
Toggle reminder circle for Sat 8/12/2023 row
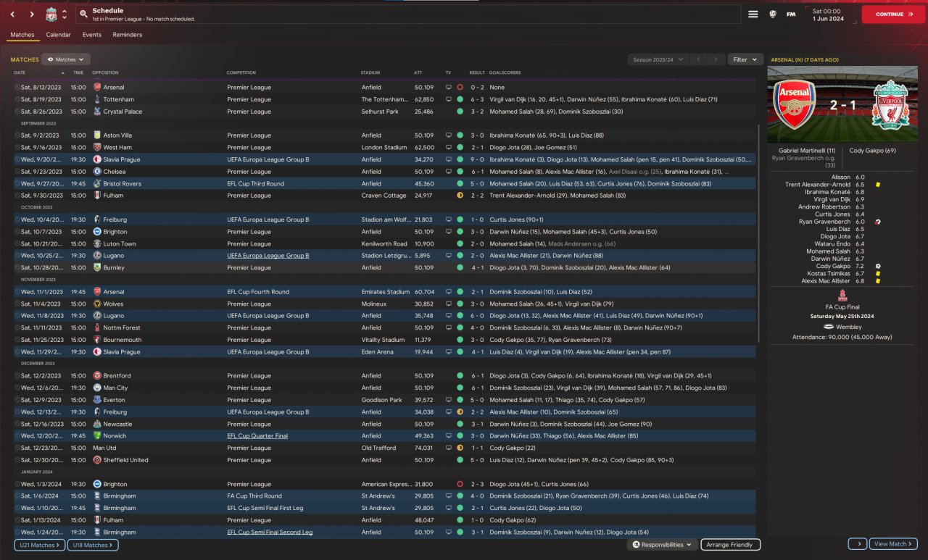click(17, 87)
